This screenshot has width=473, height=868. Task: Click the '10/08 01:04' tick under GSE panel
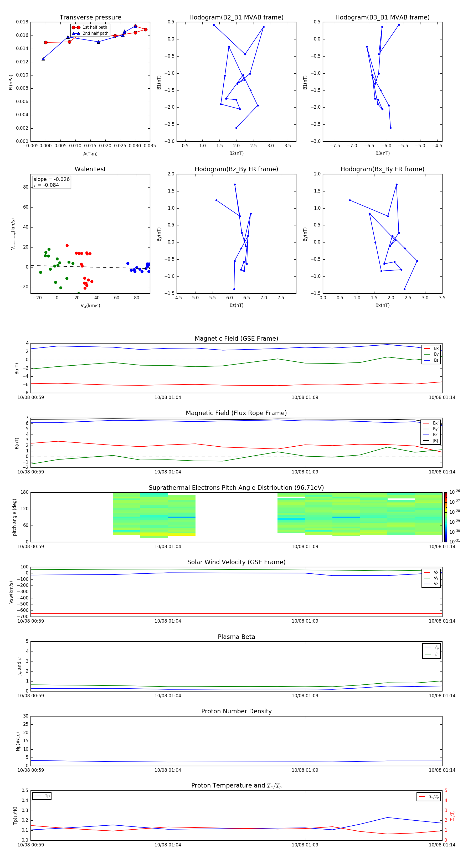168,398
